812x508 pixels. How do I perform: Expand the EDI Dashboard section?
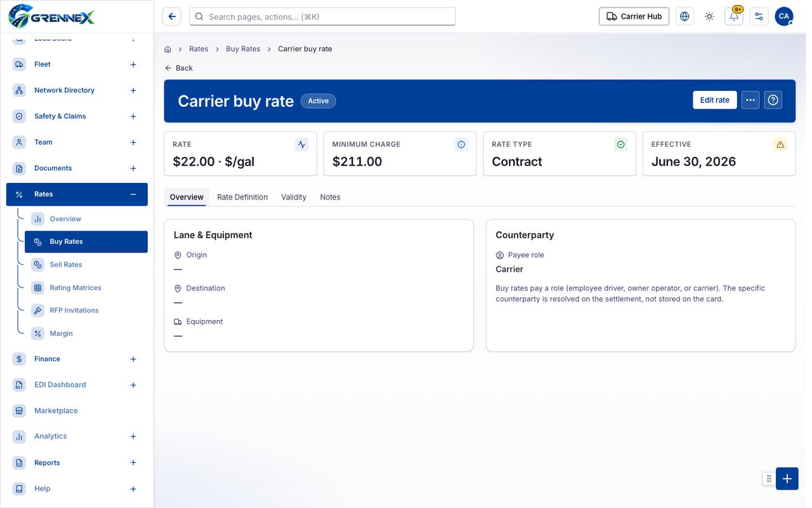point(133,385)
